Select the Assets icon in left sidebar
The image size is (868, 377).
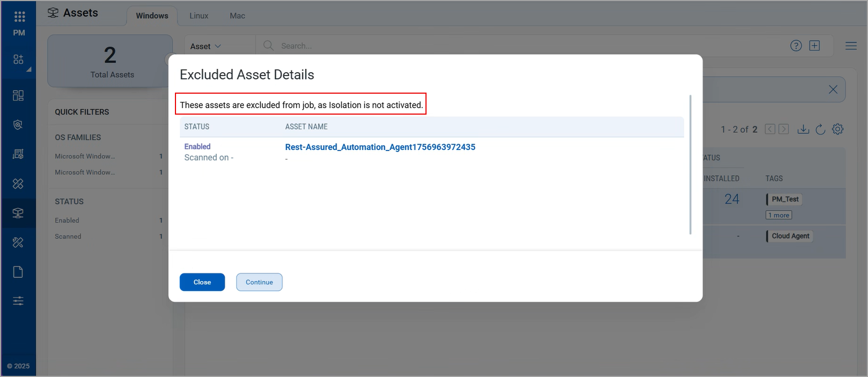tap(18, 213)
